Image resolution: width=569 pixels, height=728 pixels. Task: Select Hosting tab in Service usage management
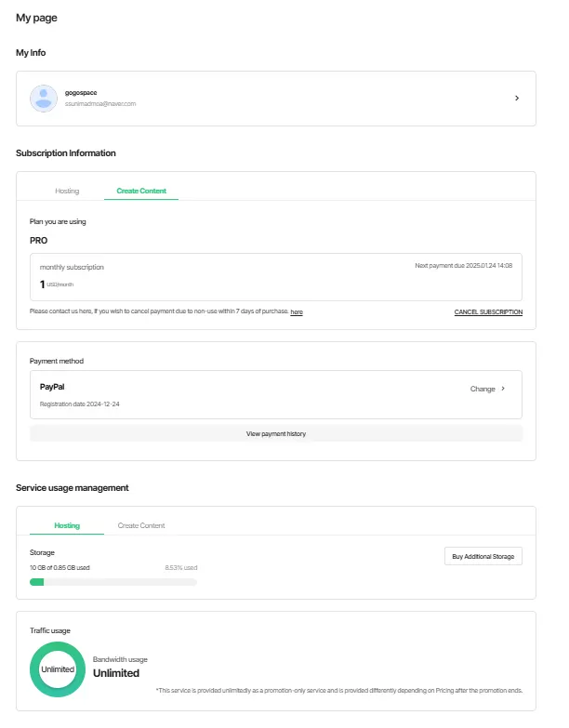click(x=67, y=525)
